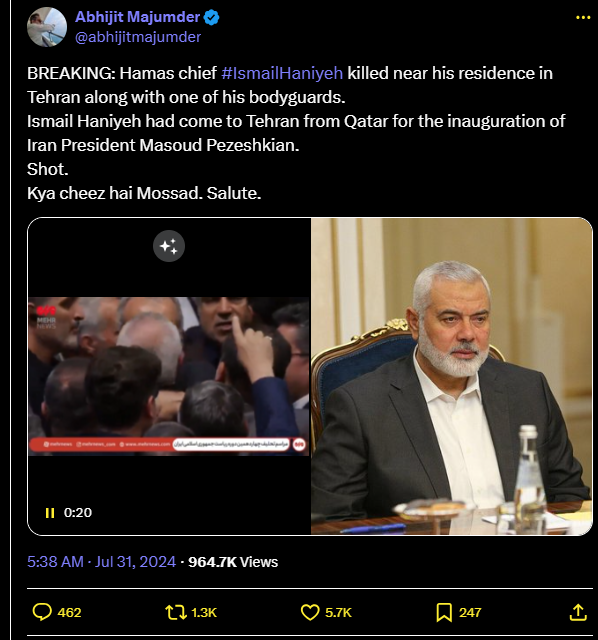Image resolution: width=598 pixels, height=640 pixels.
Task: Click the 5.7K likes count
Action: pyautogui.click(x=338, y=613)
